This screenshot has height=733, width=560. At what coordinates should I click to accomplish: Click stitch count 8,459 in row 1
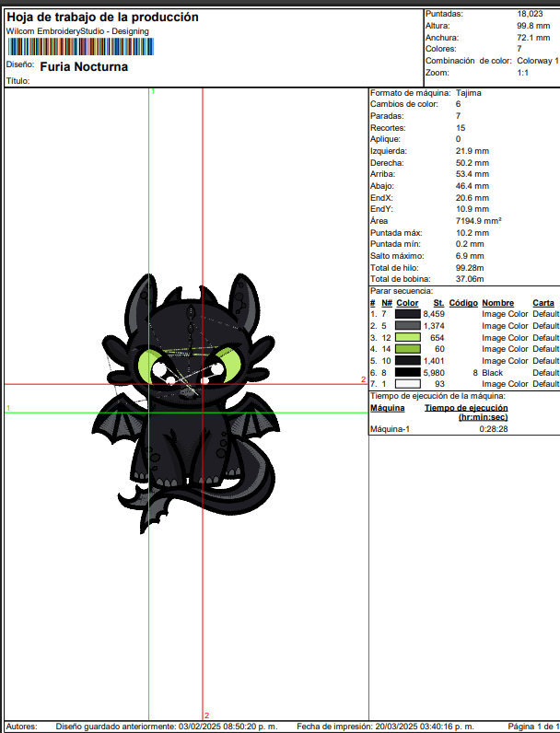coord(434,314)
